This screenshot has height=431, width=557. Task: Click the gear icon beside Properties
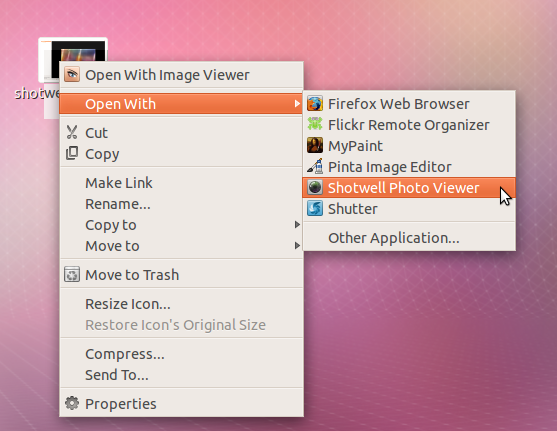click(72, 404)
